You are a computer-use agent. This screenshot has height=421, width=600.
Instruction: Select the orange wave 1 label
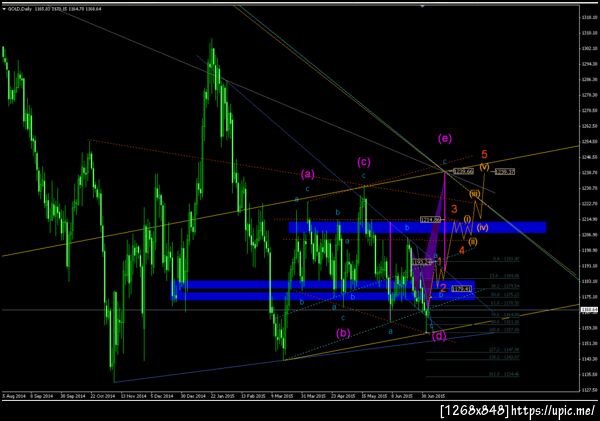[440, 261]
